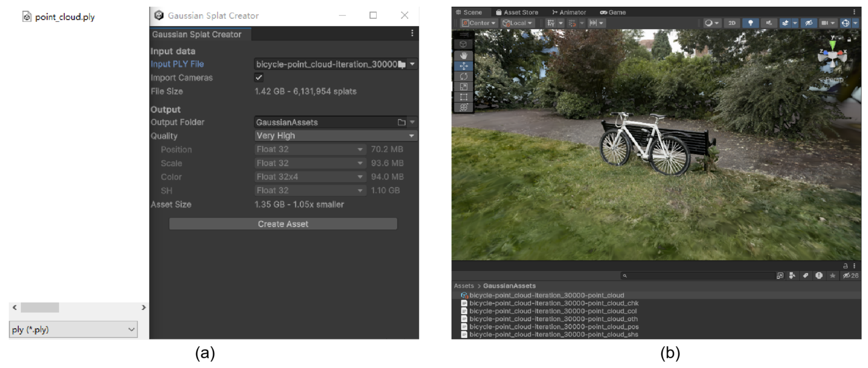Open the ply file type dropdown
This screenshot has height=368, width=868.
point(73,329)
